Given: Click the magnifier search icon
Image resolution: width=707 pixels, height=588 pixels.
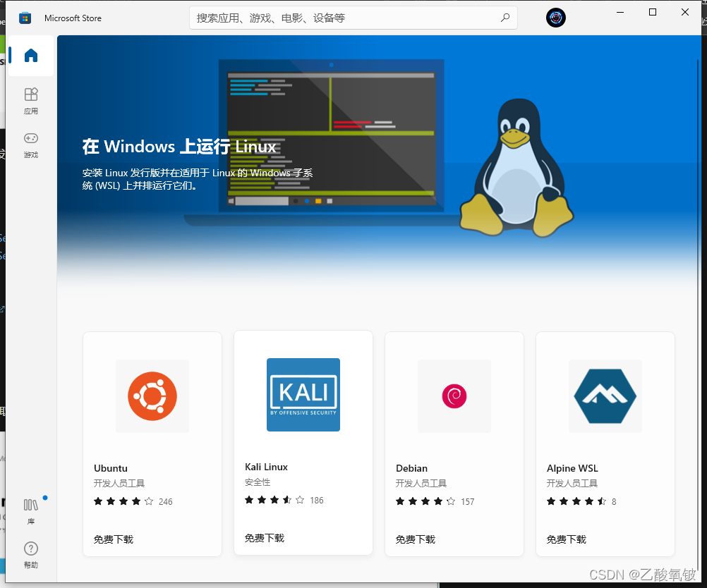Looking at the screenshot, I should (x=505, y=18).
